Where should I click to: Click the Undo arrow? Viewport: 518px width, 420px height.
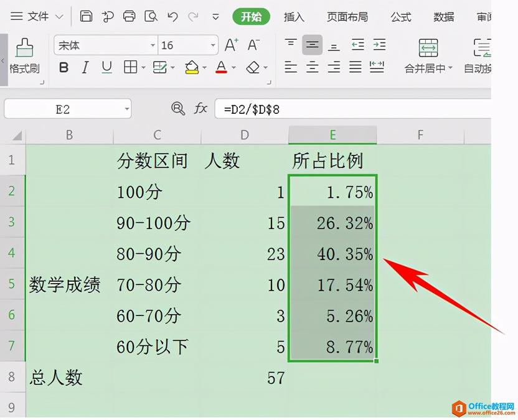(172, 16)
